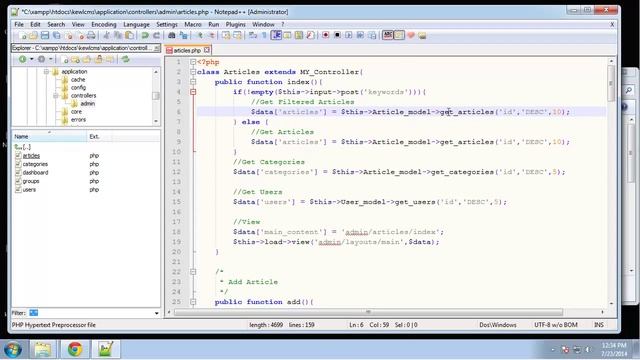Sort files by the Name column header
The image size is (640, 360).
[x=49, y=136]
